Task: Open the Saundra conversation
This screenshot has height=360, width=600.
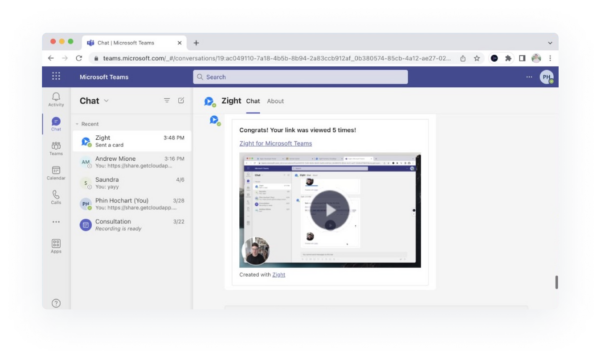Action: (x=132, y=183)
